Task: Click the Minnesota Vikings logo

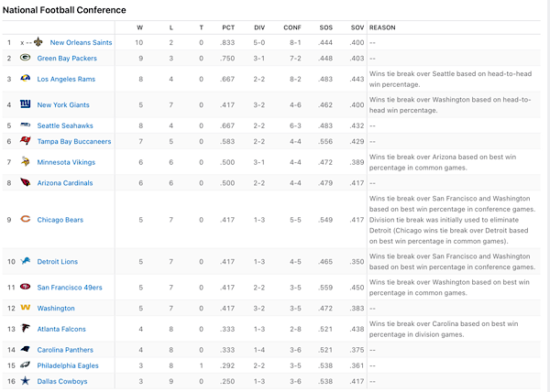Action: tap(25, 162)
